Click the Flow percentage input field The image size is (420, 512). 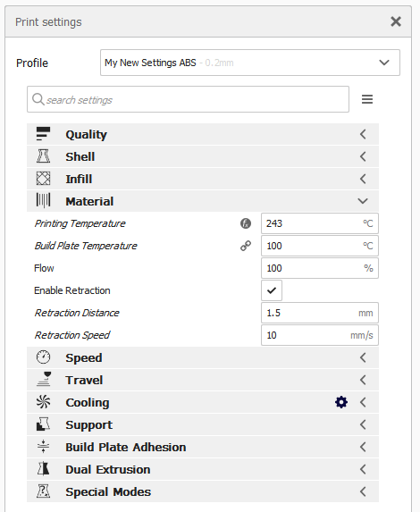click(320, 268)
